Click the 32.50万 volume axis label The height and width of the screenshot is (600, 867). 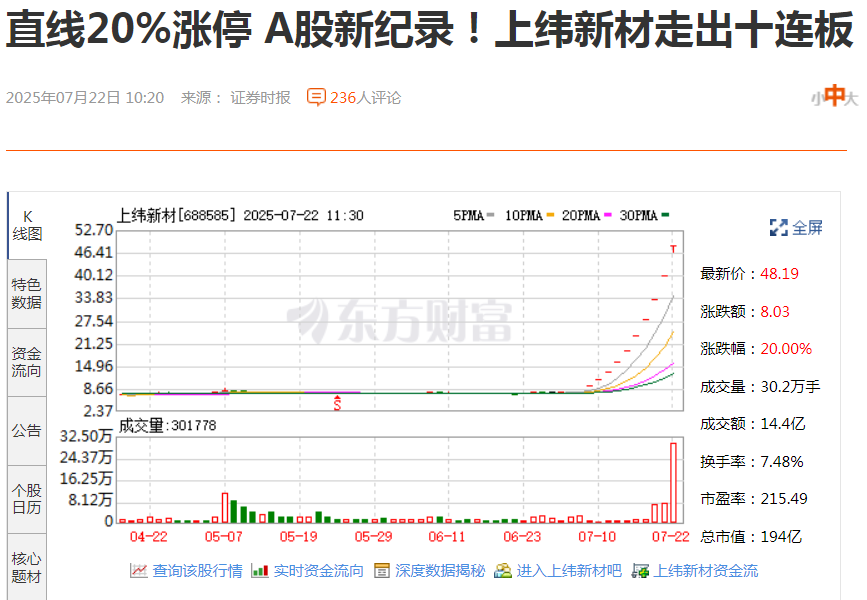pos(86,436)
